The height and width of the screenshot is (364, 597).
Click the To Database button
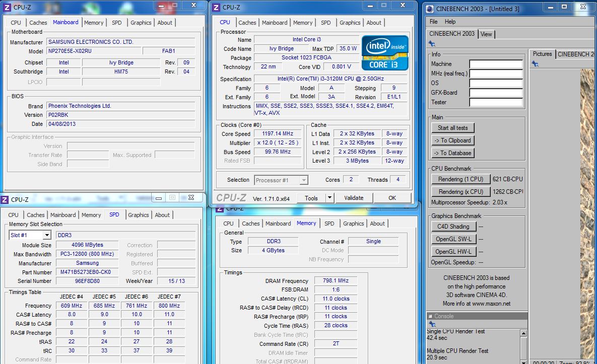click(x=453, y=153)
